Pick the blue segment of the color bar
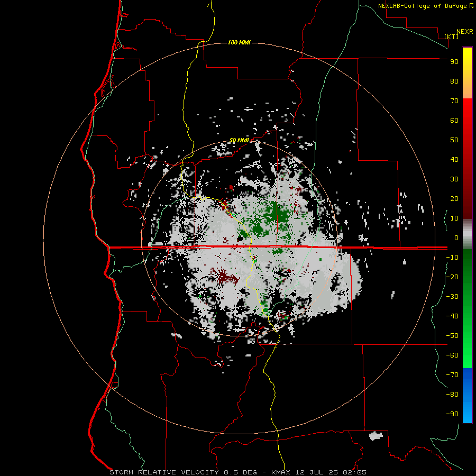 pyautogui.click(x=467, y=396)
